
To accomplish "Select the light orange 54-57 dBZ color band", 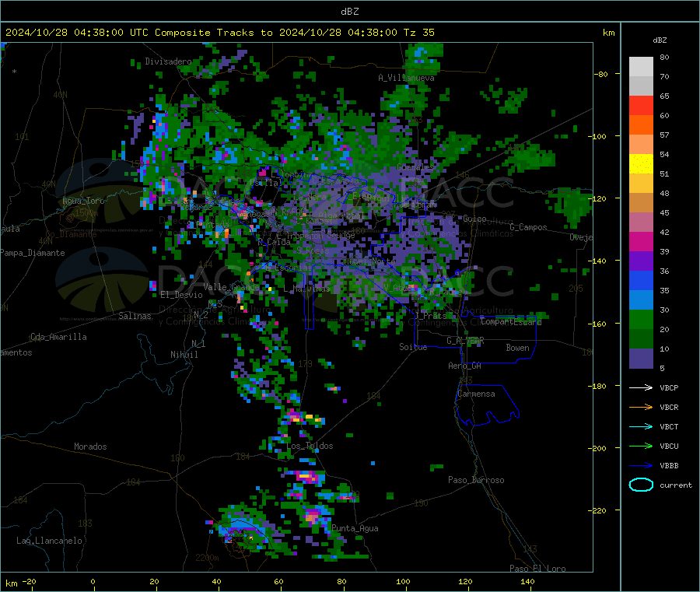I will click(641, 145).
